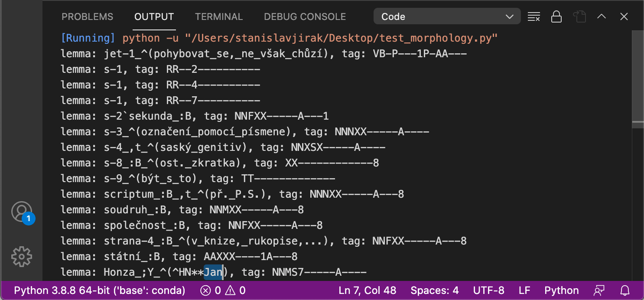Switch to the TERMINAL tab
The image size is (644, 300).
point(219,17)
